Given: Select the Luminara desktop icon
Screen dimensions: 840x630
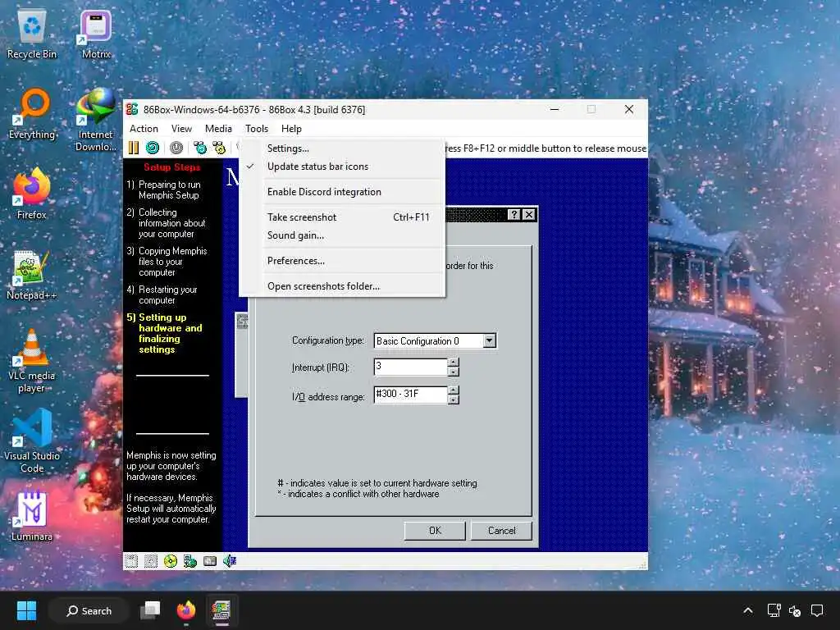Looking at the screenshot, I should 32,516.
